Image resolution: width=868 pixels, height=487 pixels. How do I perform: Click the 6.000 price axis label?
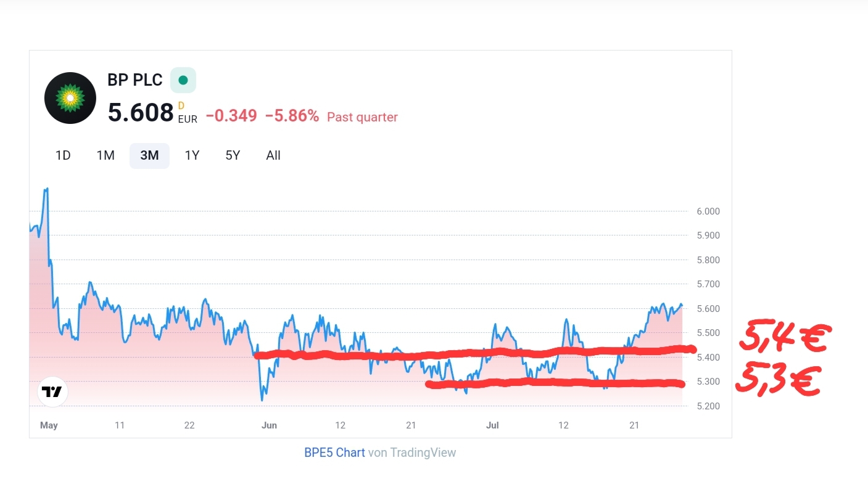click(708, 211)
